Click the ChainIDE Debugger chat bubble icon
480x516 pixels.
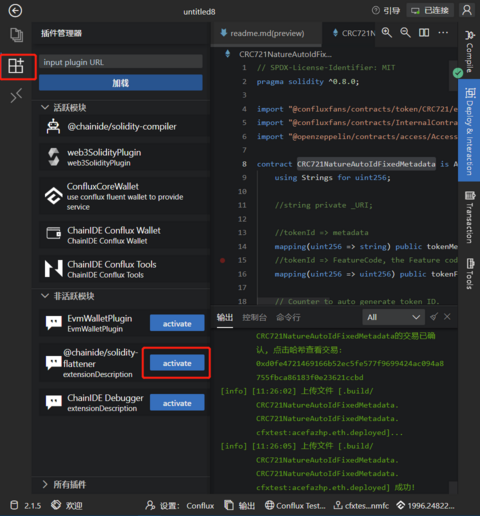[54, 403]
